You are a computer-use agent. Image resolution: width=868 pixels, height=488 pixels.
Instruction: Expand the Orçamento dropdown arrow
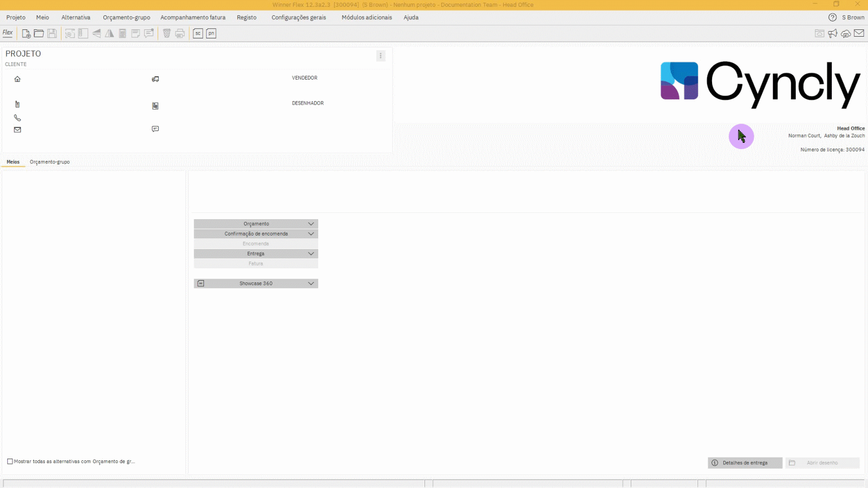point(311,224)
